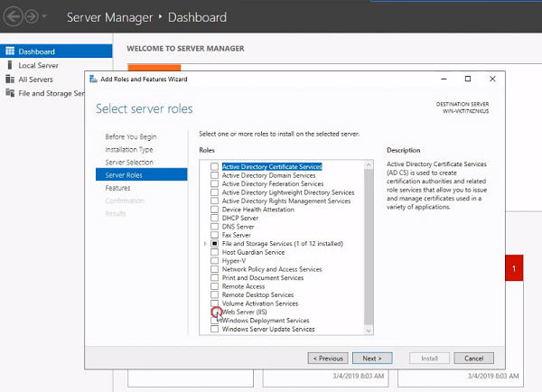Close the Add Roles and Features Wizard
542x392 pixels.
[492, 79]
